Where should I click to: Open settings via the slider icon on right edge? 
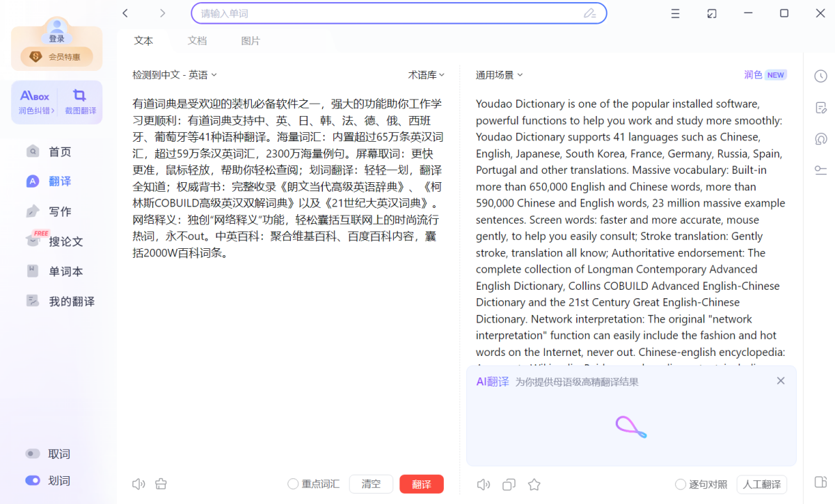coord(820,170)
